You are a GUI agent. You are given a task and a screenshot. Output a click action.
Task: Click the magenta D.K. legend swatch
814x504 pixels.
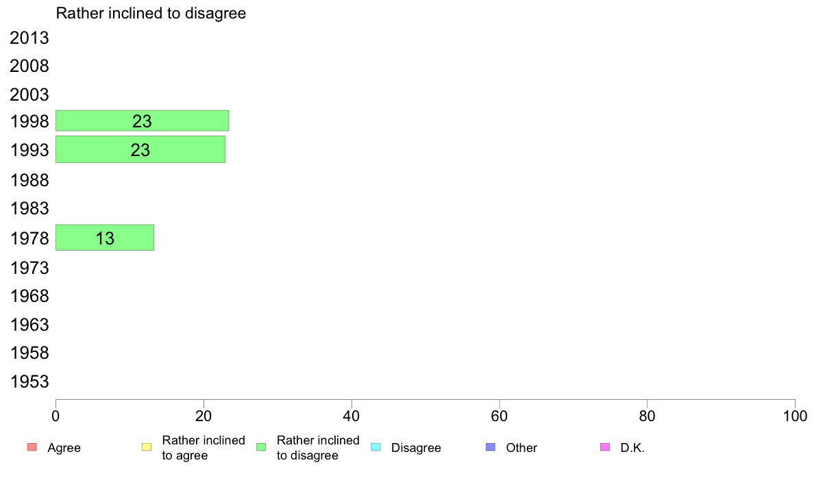[x=605, y=447]
